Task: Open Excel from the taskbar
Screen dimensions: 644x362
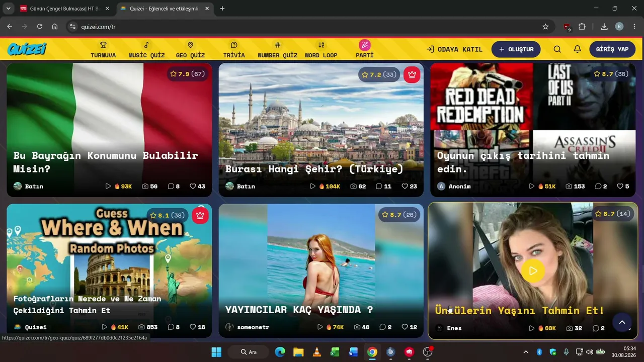Action: pos(335,352)
